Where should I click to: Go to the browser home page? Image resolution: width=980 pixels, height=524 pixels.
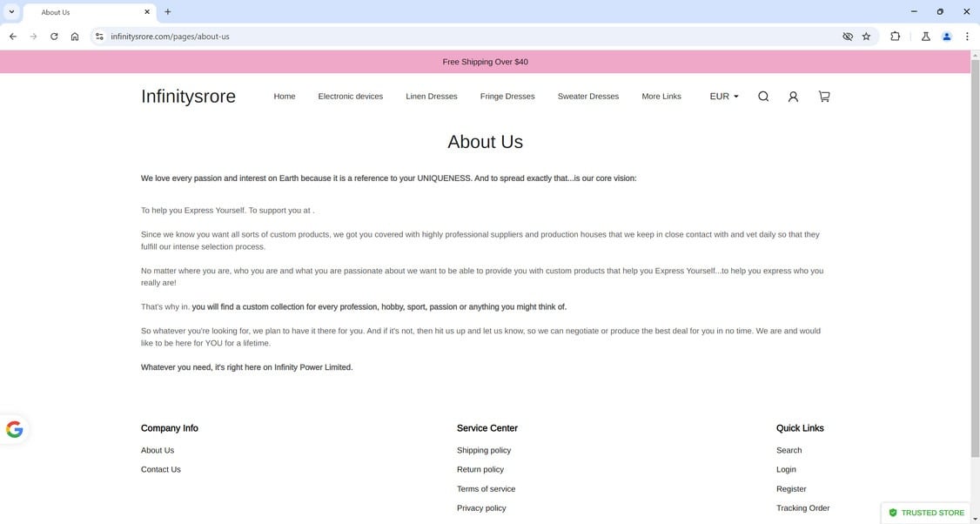coord(75,37)
